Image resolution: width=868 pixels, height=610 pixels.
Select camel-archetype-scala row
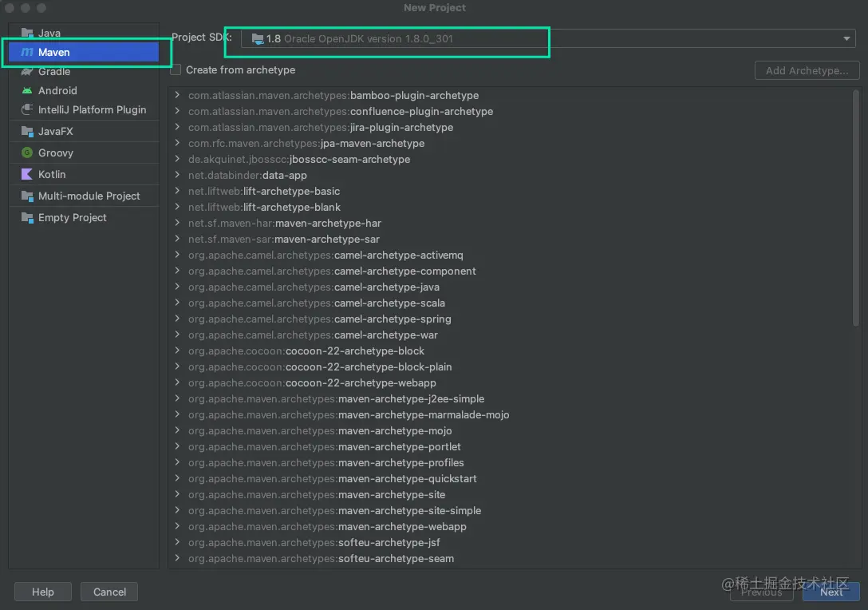[x=509, y=303]
